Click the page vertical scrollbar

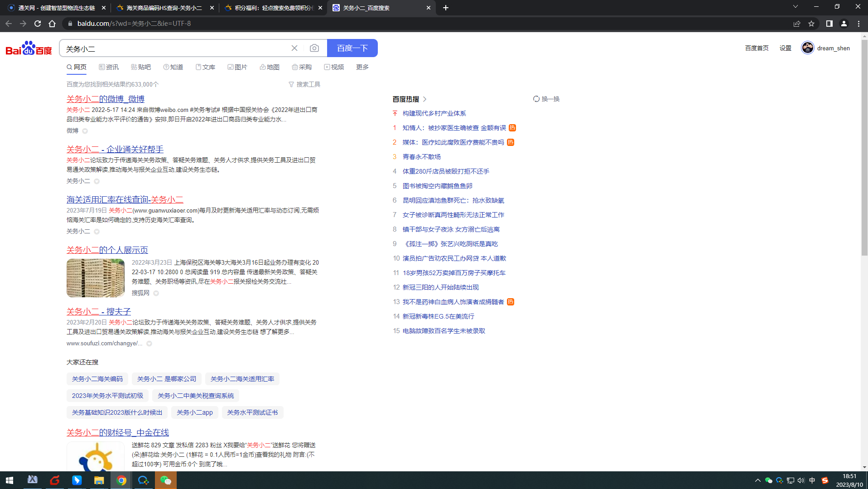(864, 147)
